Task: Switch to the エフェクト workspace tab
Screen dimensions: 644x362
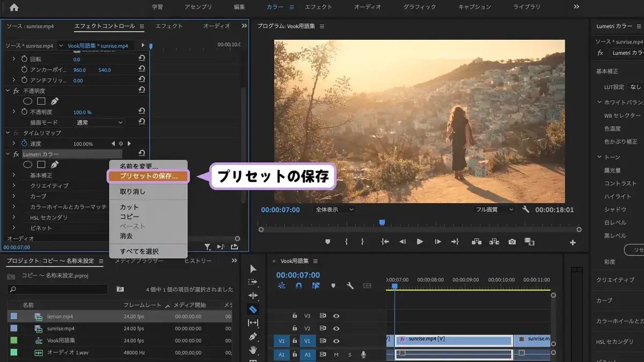Action: coord(318,7)
